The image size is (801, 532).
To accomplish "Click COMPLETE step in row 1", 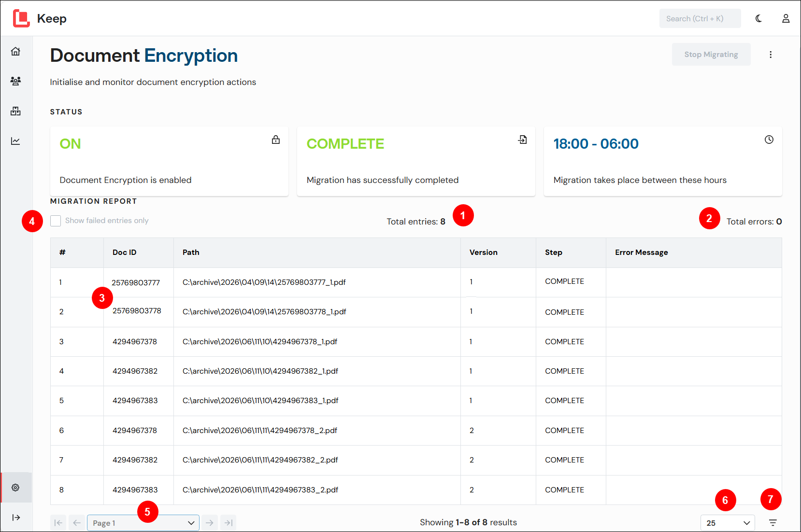I will click(x=565, y=281).
